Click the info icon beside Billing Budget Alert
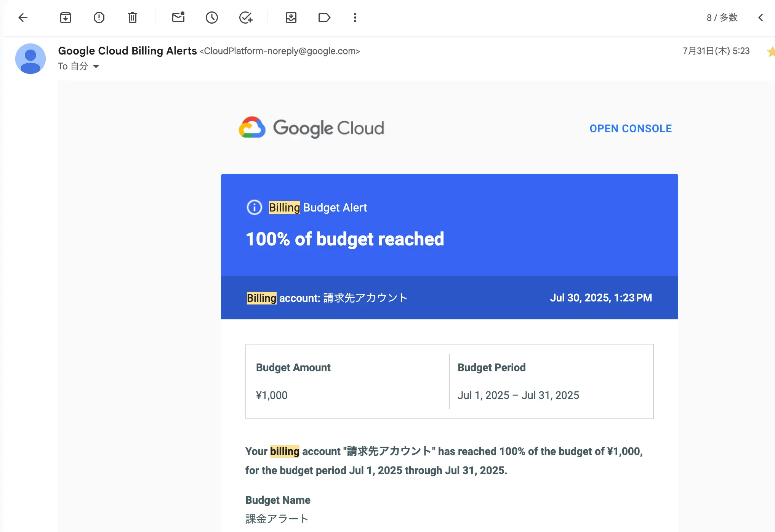 pyautogui.click(x=255, y=208)
